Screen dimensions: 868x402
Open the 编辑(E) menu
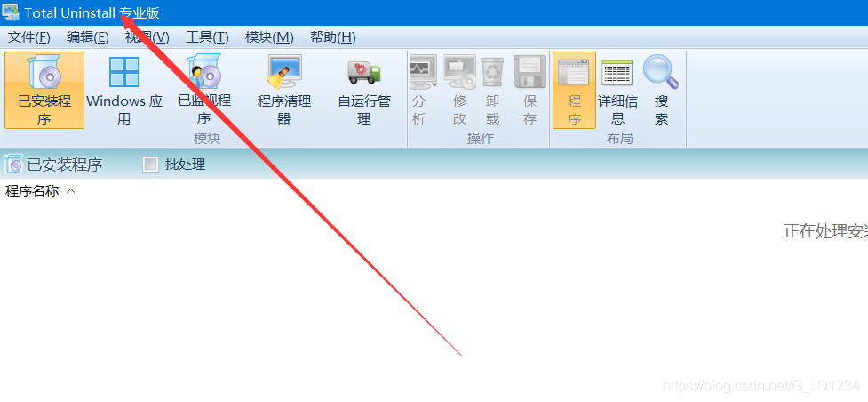pyautogui.click(x=87, y=37)
